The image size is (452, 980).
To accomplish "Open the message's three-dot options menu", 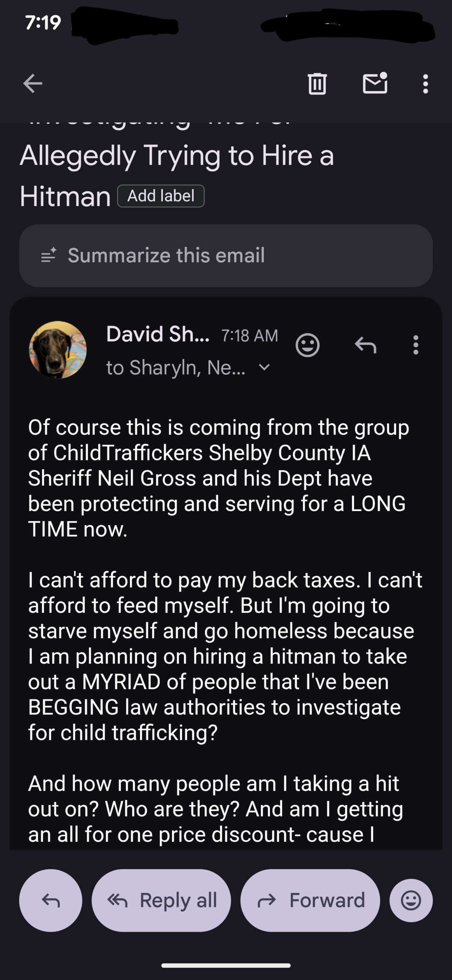I will point(416,345).
